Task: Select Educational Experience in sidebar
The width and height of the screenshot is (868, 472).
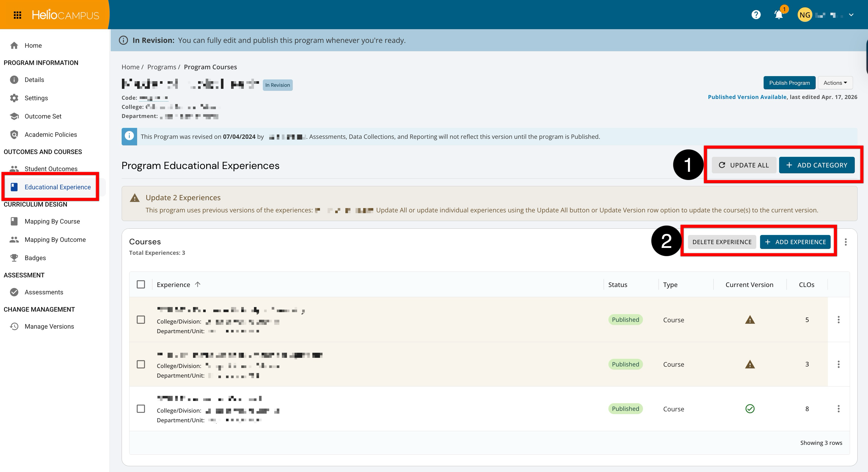Action: tap(58, 187)
